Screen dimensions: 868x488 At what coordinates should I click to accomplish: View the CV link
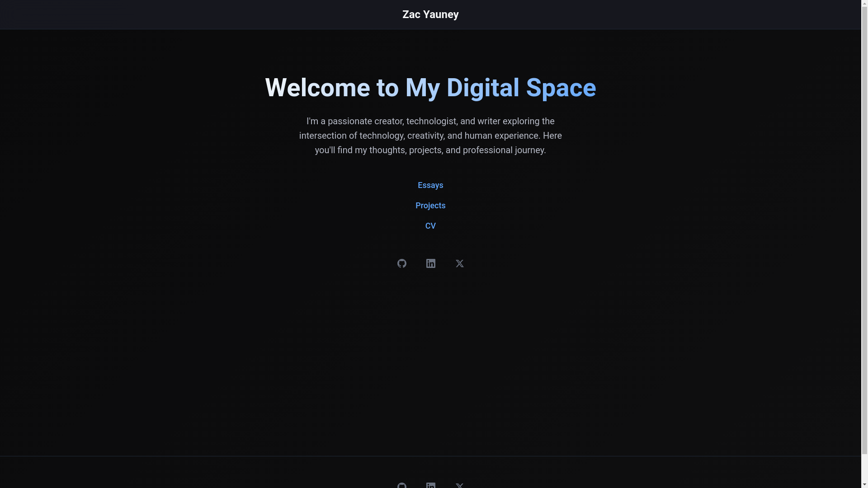point(430,226)
